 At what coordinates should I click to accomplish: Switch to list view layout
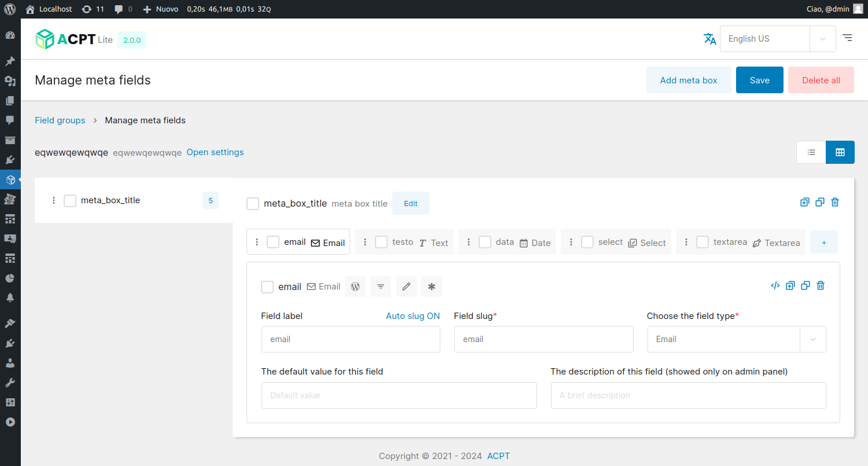point(811,152)
